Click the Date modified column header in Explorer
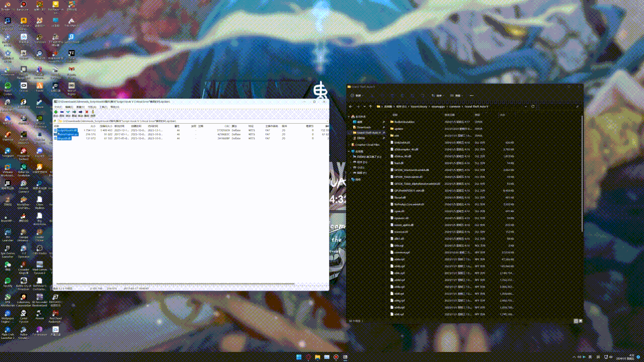The image size is (644, 362). pyautogui.click(x=449, y=115)
